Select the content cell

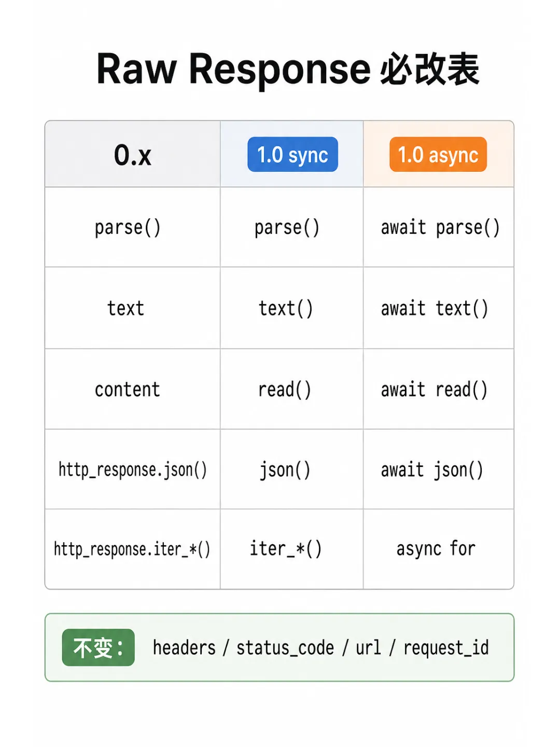[133, 389]
